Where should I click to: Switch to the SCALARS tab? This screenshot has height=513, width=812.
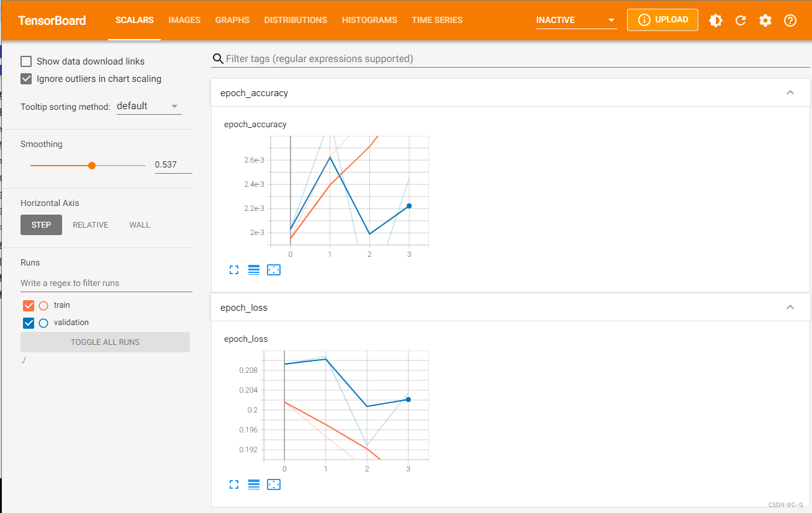pyautogui.click(x=135, y=20)
